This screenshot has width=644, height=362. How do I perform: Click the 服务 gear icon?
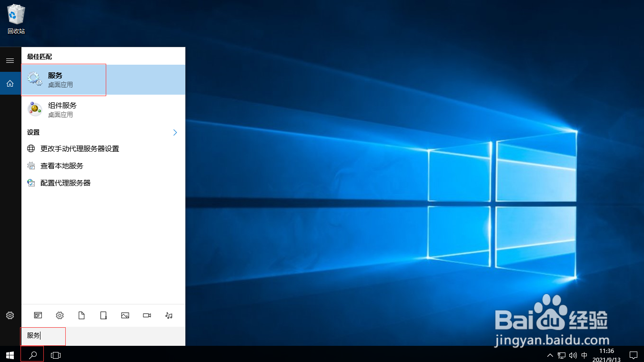click(x=35, y=79)
